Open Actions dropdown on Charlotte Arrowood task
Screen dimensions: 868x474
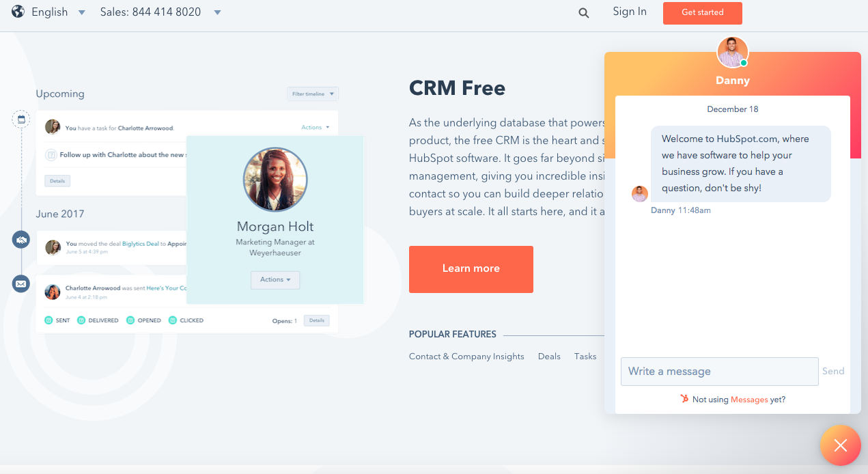tap(316, 127)
